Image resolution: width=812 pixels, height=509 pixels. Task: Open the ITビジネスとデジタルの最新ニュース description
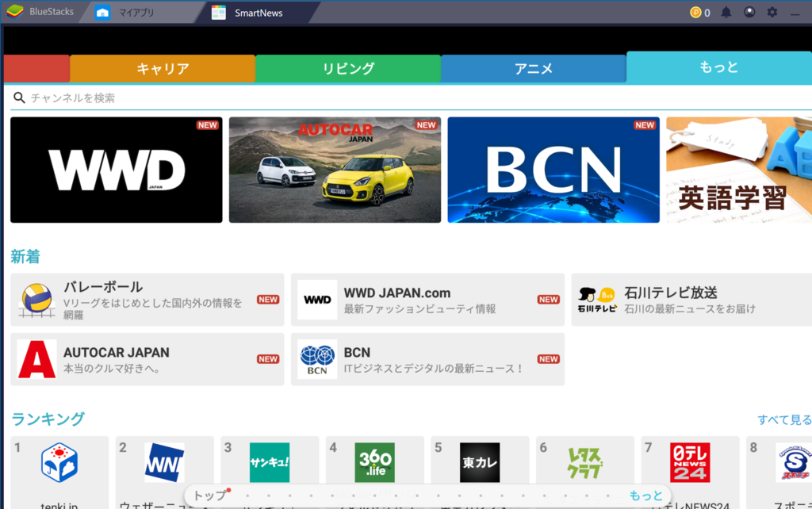click(434, 369)
